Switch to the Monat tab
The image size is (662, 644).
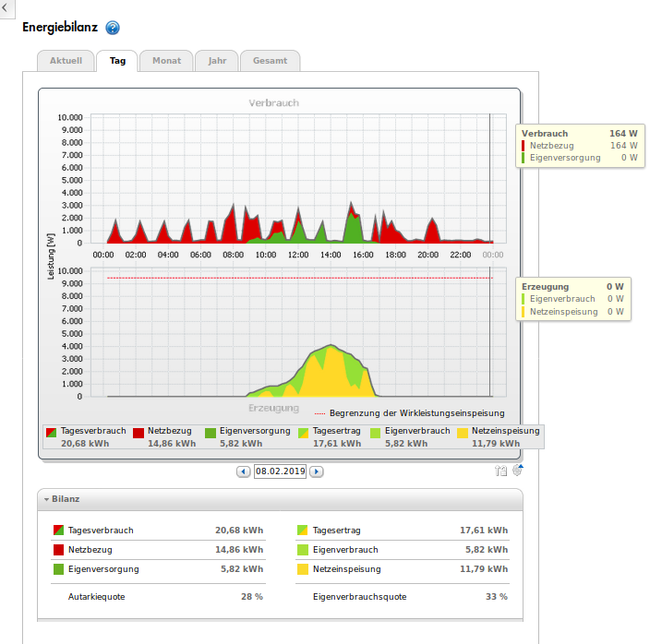coord(167,61)
